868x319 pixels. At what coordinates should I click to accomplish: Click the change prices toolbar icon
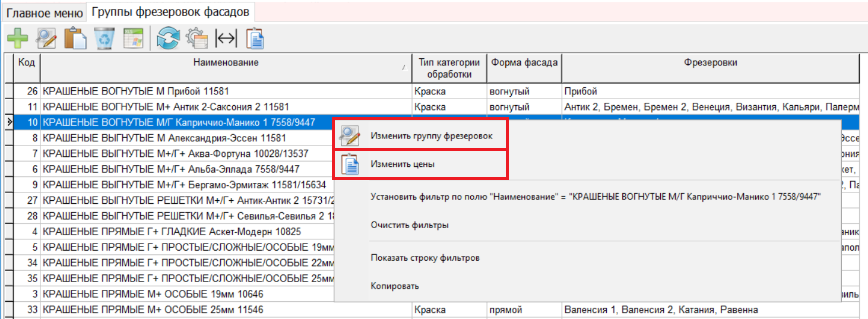point(255,39)
